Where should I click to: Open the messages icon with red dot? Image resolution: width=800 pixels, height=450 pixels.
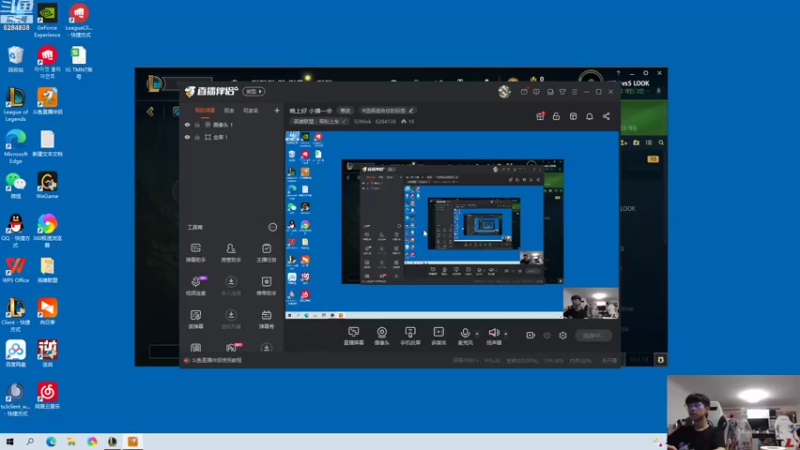[x=524, y=91]
